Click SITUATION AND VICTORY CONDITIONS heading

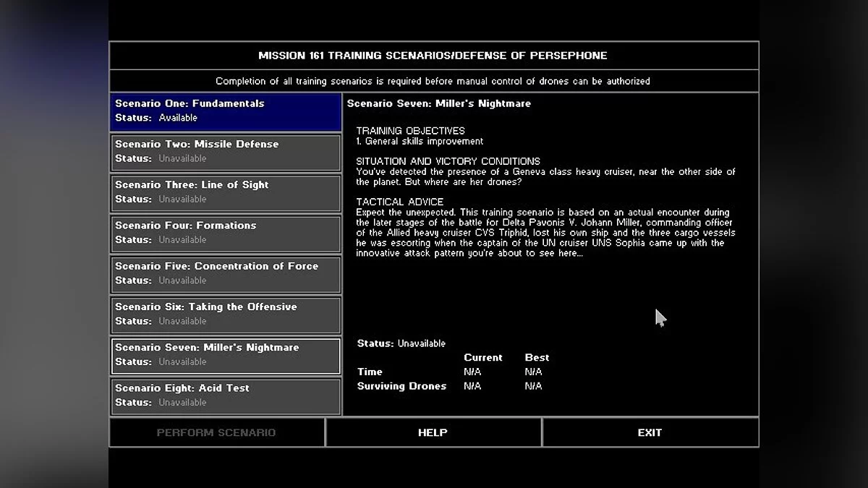point(448,161)
